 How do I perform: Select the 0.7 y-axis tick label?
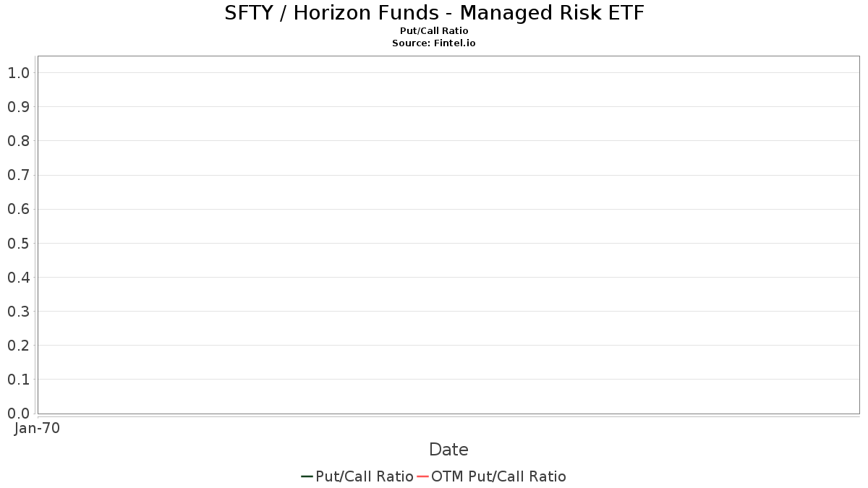point(18,175)
